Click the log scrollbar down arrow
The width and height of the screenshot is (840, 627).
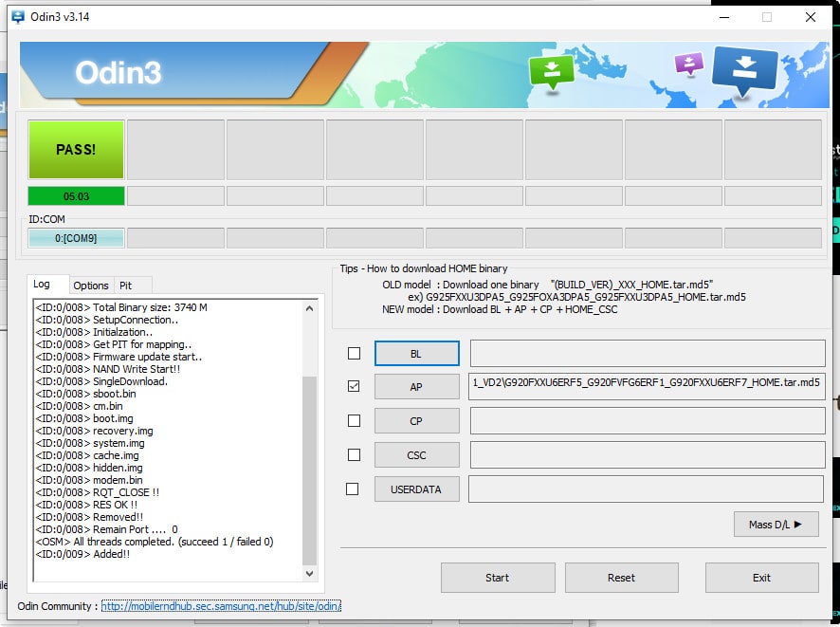coord(309,574)
